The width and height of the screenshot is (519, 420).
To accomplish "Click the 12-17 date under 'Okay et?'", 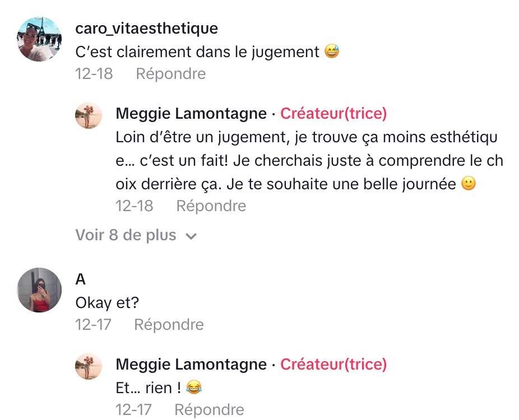I will 93,325.
